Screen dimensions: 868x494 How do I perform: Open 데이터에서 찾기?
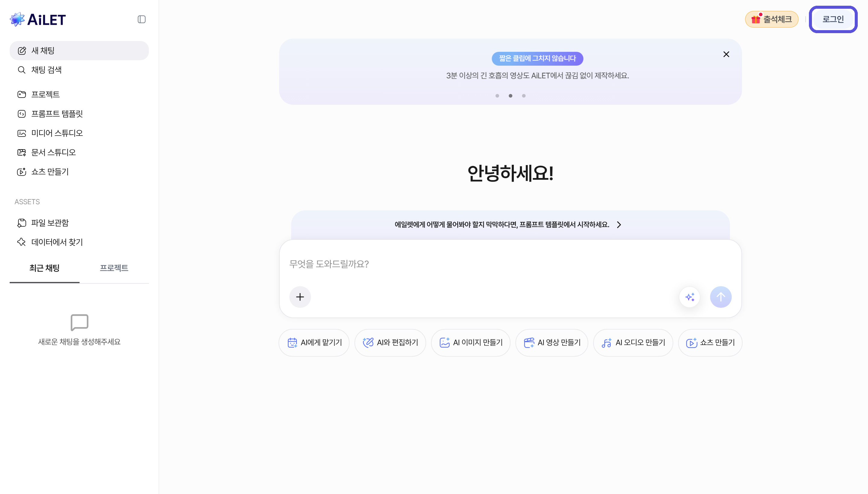[79, 242]
